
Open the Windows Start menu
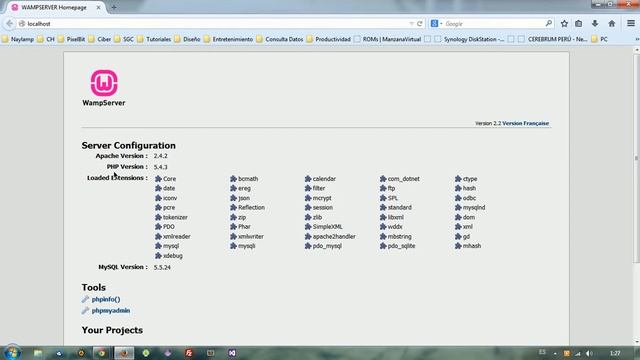tap(12, 353)
